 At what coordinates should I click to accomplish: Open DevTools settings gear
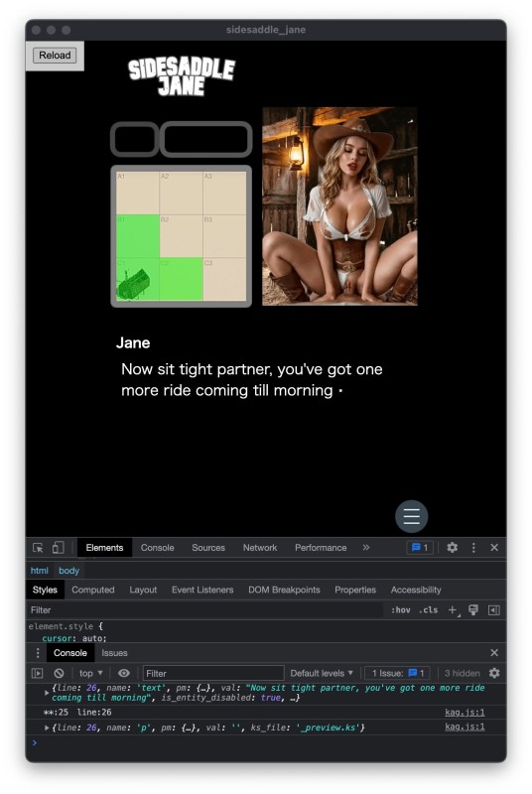(x=452, y=548)
